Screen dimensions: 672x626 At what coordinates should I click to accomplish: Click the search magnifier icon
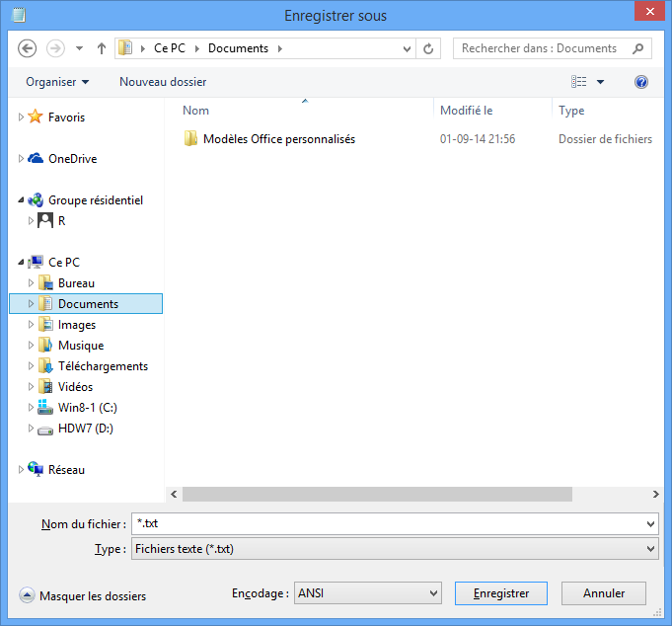[x=638, y=48]
